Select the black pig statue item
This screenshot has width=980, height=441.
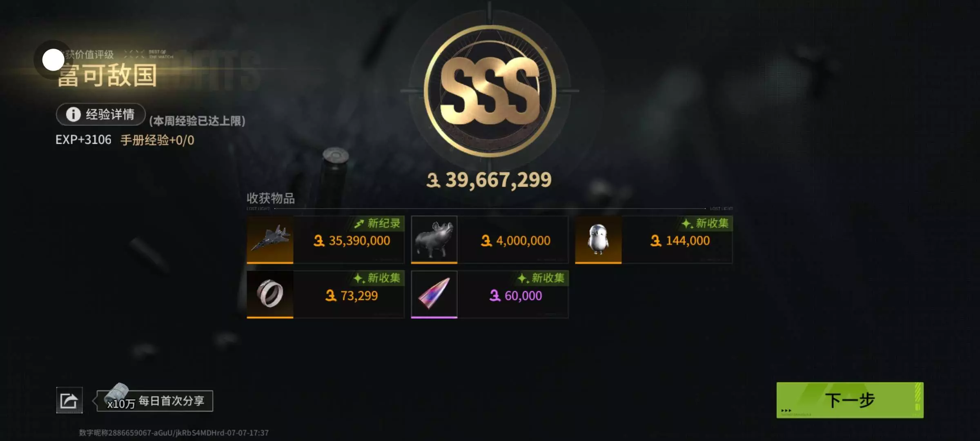pyautogui.click(x=434, y=239)
